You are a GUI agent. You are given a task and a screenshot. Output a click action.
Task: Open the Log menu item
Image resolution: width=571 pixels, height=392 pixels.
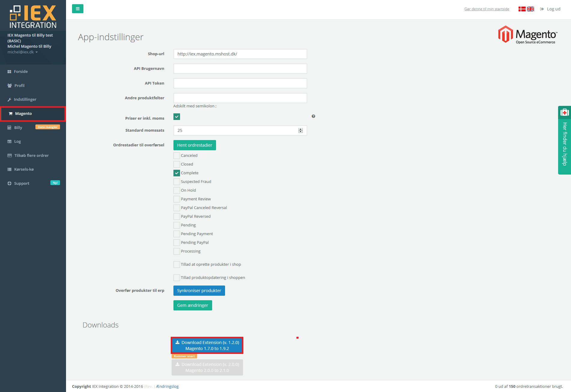click(33, 141)
